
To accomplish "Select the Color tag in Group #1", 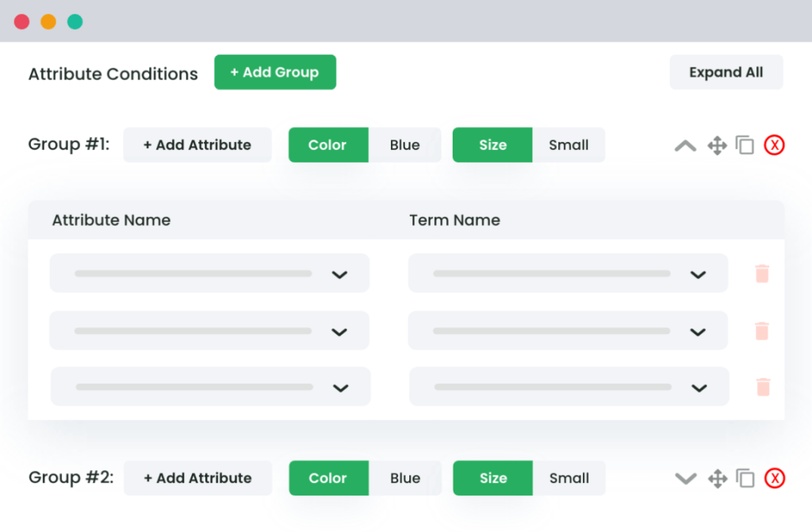I will tap(328, 145).
